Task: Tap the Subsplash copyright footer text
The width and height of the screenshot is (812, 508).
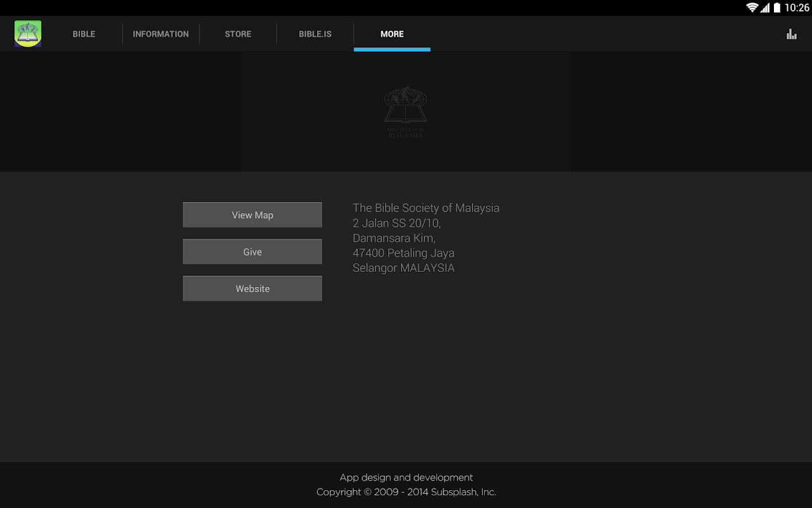Action: coord(406,492)
